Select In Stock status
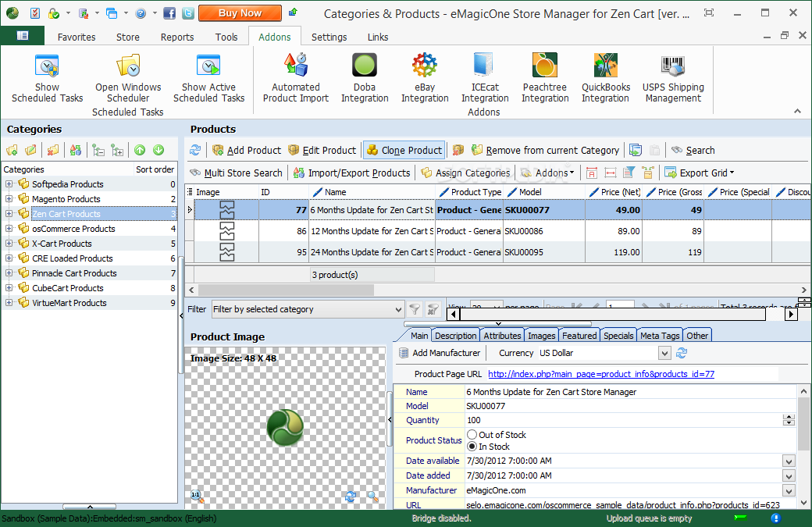Viewport: 812px width, 527px height. 472,447
